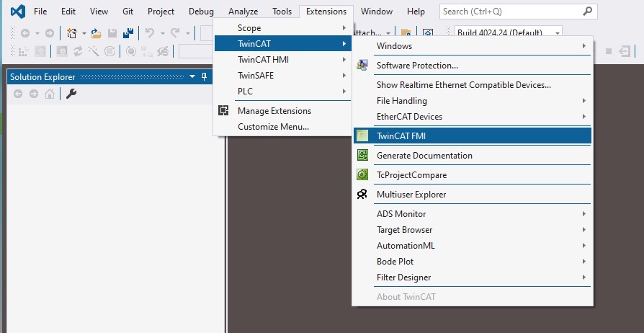Open the Debug menu
The width and height of the screenshot is (644, 333).
tap(201, 12)
